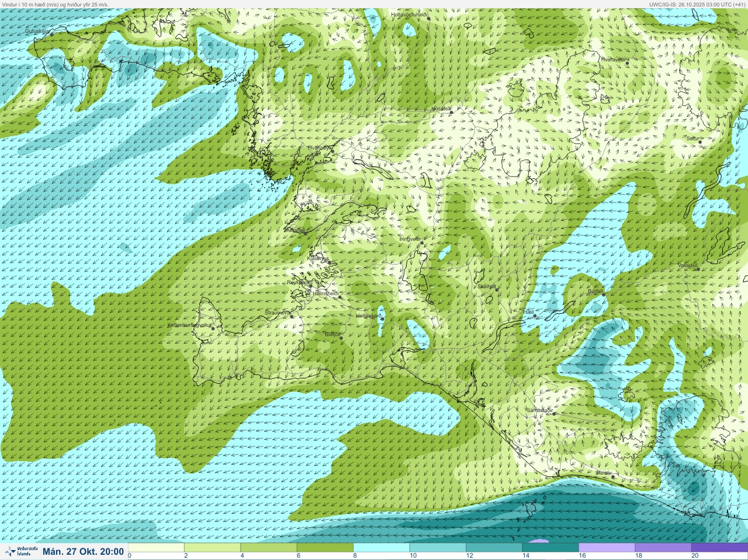Click the legend value 16
The height and width of the screenshot is (560, 748).
point(582,555)
